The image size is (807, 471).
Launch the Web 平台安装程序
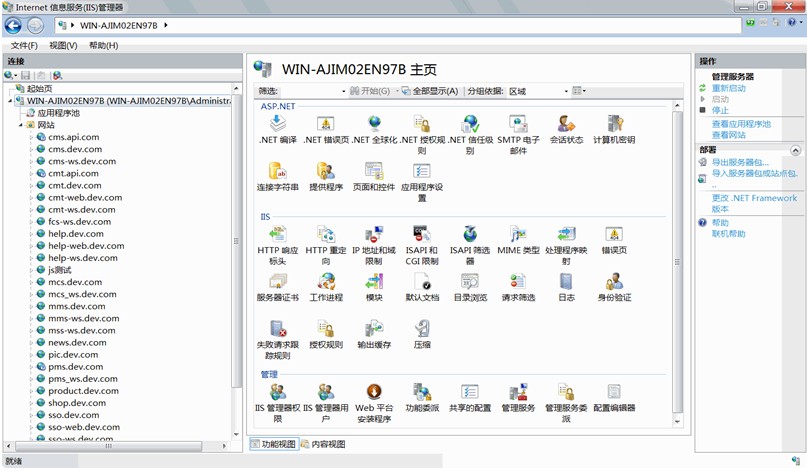374,403
